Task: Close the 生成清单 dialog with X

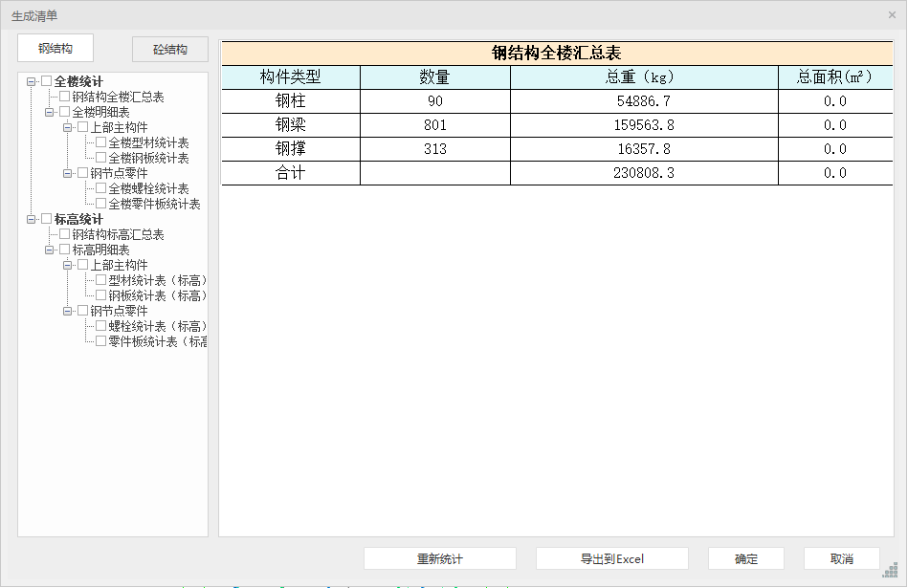Action: (892, 14)
